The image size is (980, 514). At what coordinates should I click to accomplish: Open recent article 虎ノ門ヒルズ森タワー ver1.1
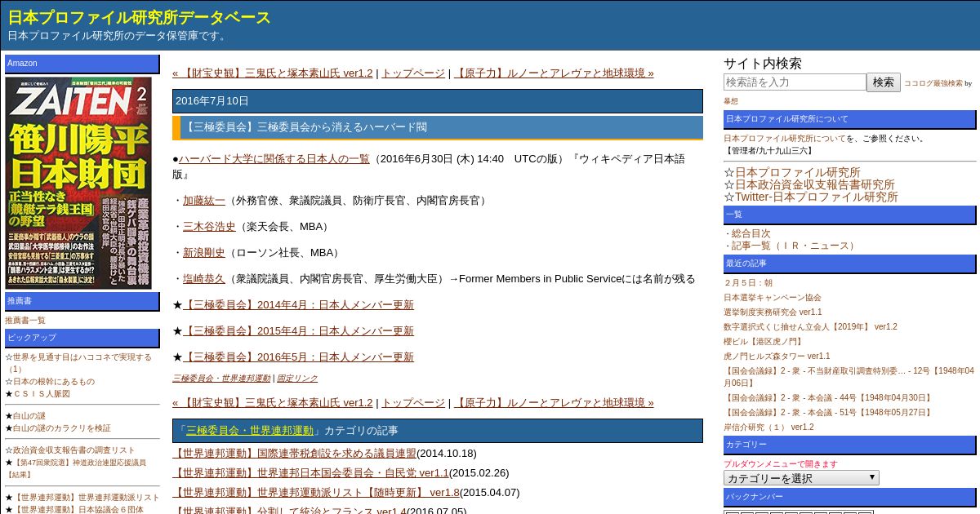point(777,356)
